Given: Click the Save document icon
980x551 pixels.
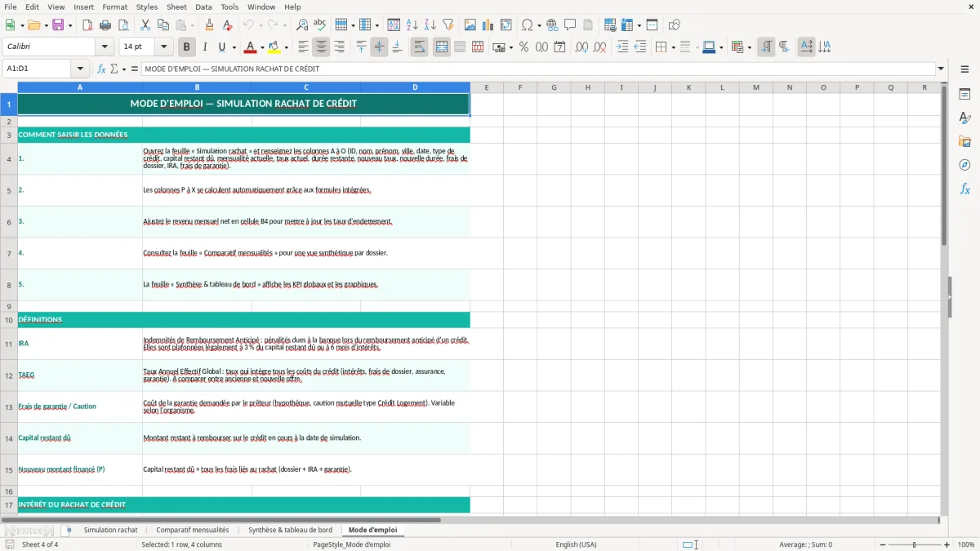Looking at the screenshot, I should (x=58, y=25).
